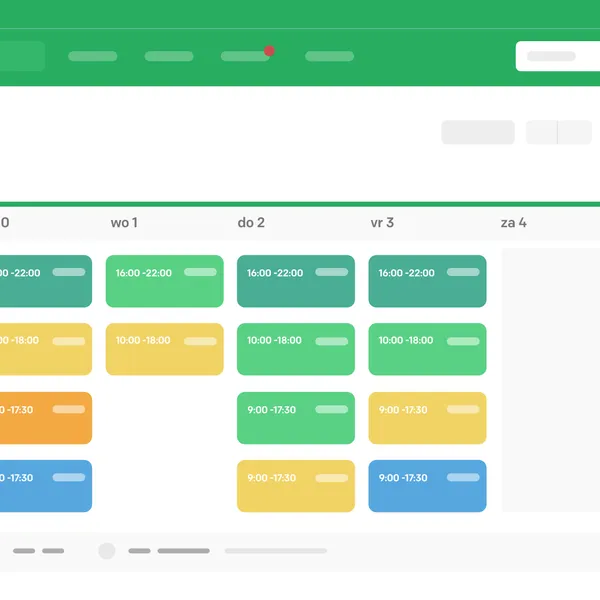600x600 pixels.
Task: Select the fourth navigation menu item
Action: click(x=329, y=57)
